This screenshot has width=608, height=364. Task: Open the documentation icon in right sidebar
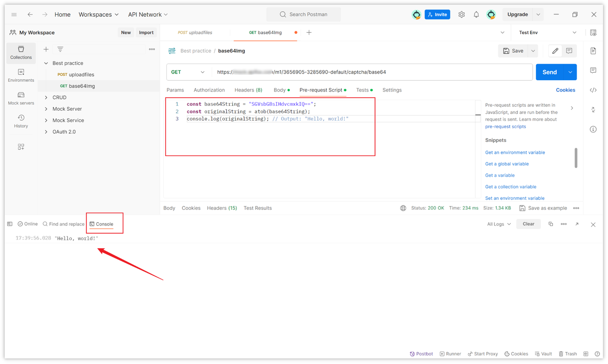pos(593,51)
